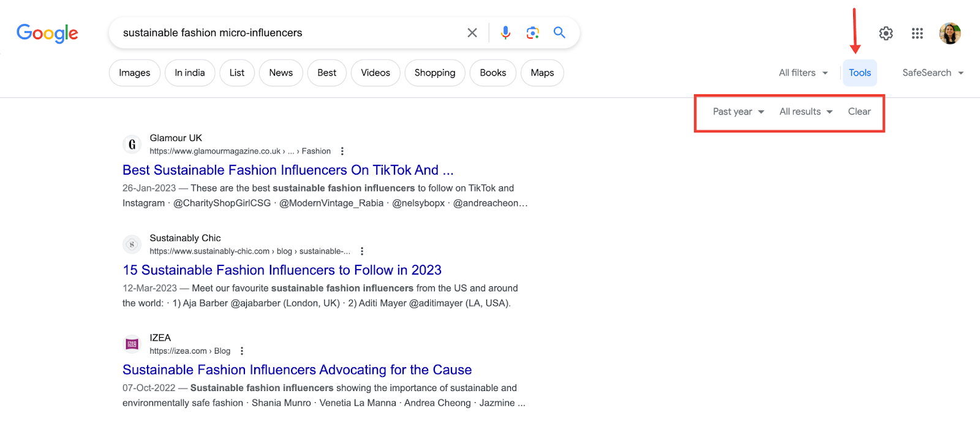Filter results by Images
The height and width of the screenshot is (426, 980).
pos(135,73)
